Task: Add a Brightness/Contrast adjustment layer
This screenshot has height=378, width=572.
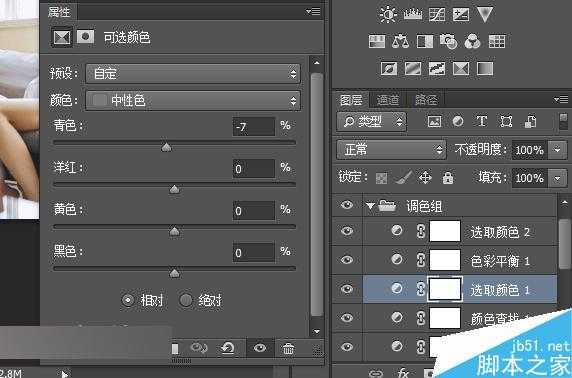Action: (388, 15)
